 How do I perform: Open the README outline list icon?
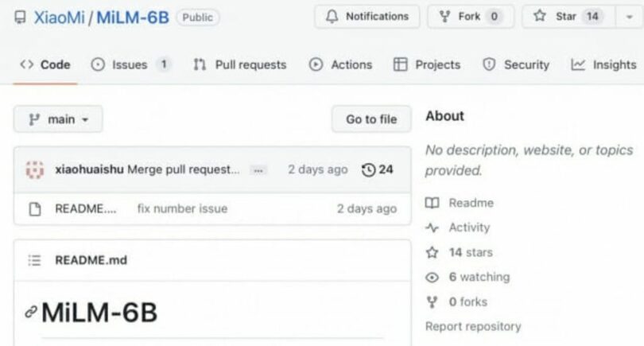point(34,260)
